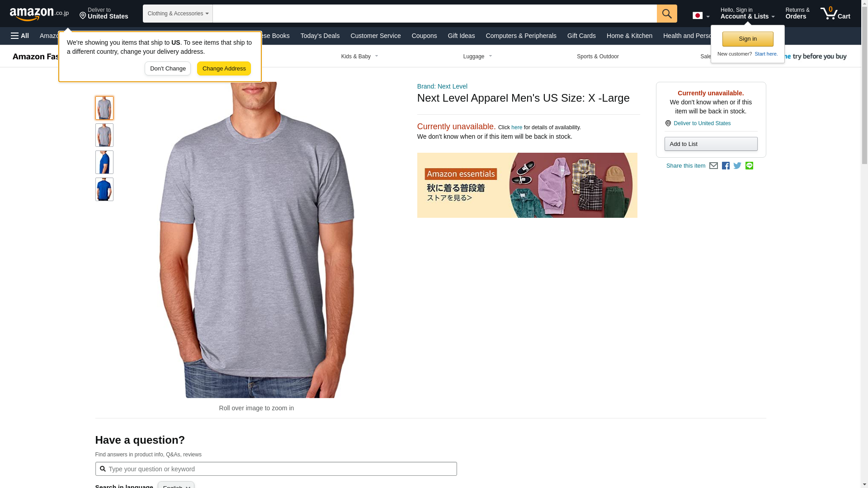Image resolution: width=868 pixels, height=488 pixels.
Task: Click the yellow Sign in button
Action: tap(748, 39)
